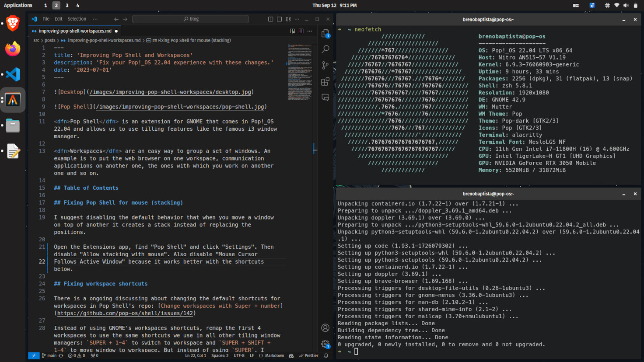Image resolution: width=644 pixels, height=362 pixels.
Task: Open the Edit menu
Action: [x=59, y=19]
